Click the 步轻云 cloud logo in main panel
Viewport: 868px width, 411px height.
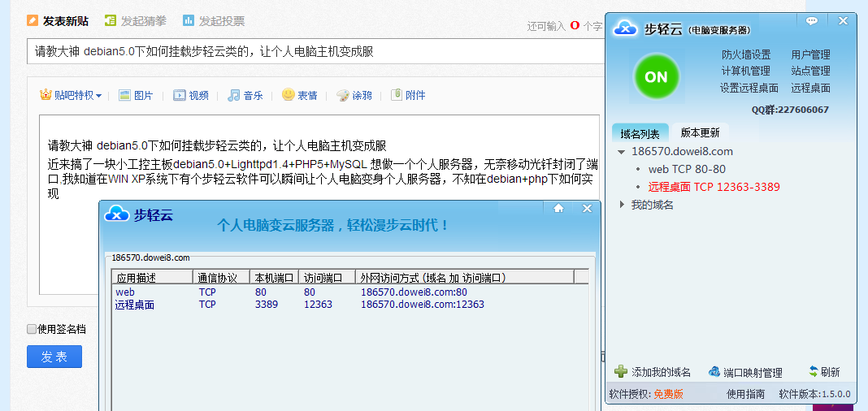click(626, 28)
